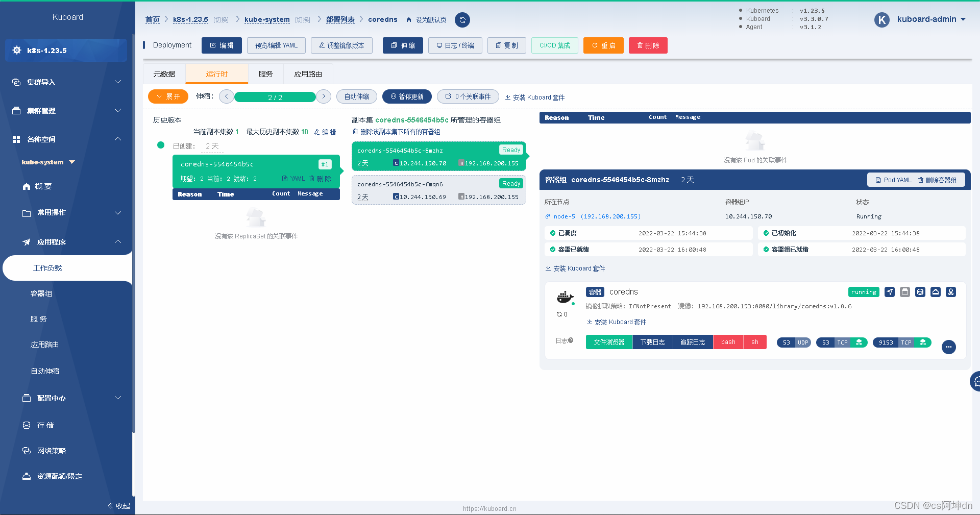Open a bash terminal in container

tap(728, 342)
